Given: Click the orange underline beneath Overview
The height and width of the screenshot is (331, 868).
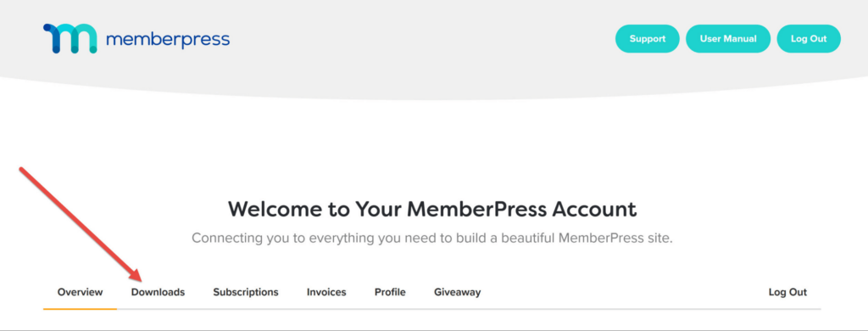Looking at the screenshot, I should pos(80,308).
